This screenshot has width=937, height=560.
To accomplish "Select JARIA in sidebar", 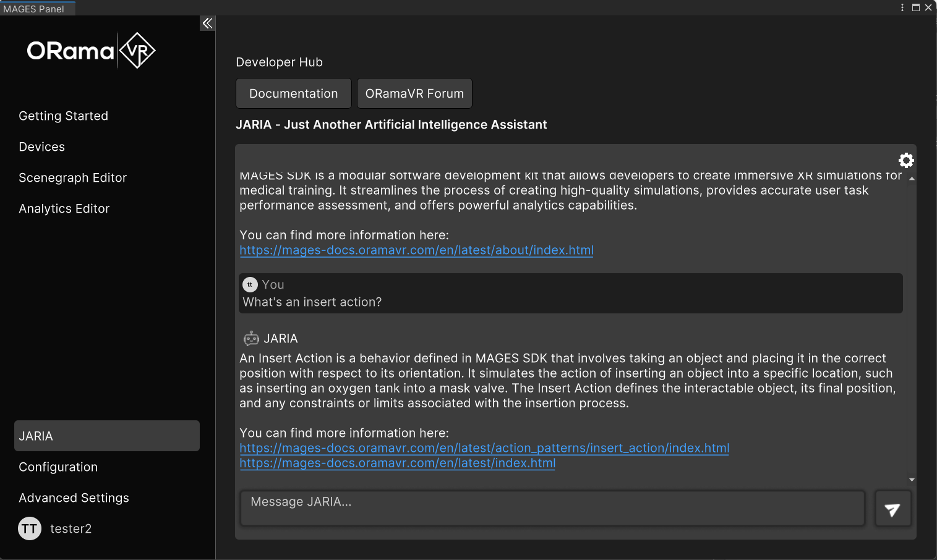I will [106, 436].
